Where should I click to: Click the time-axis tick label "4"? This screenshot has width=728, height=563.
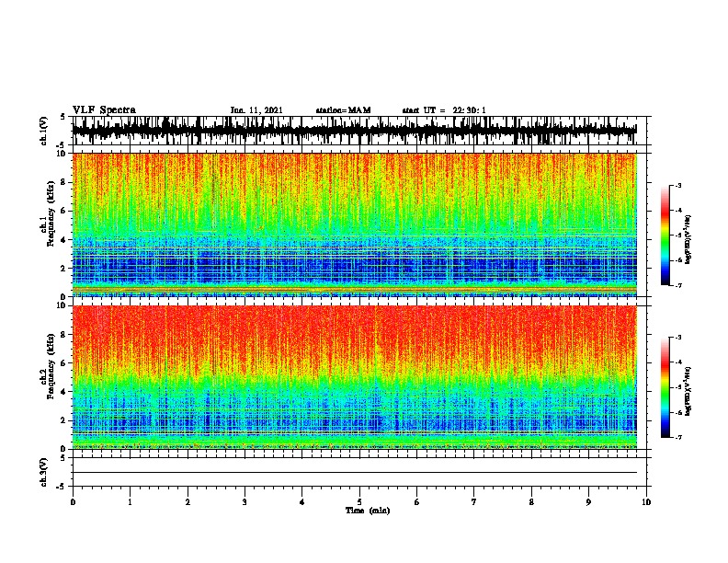click(x=302, y=502)
